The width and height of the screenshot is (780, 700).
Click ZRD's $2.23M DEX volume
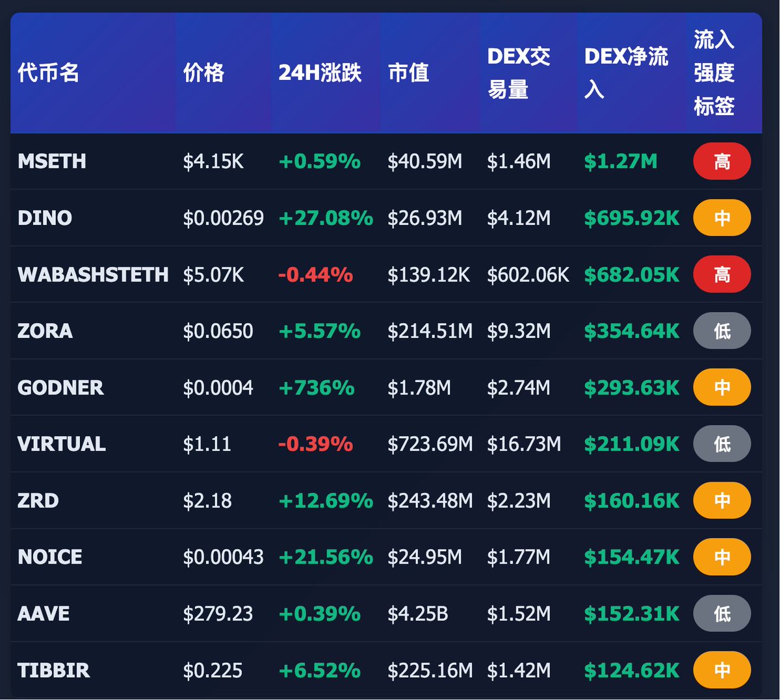[519, 500]
